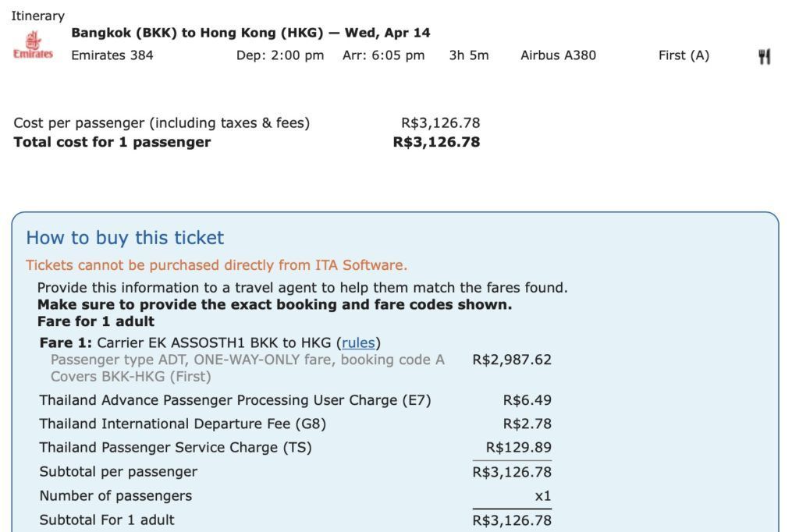Click the How to buy this ticket heading
The width and height of the screenshot is (799, 532).
coord(125,237)
